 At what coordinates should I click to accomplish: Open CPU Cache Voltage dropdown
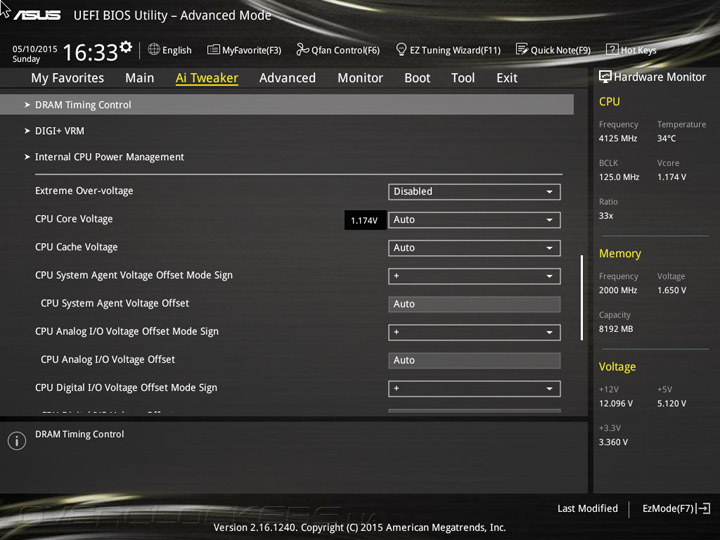(x=474, y=248)
